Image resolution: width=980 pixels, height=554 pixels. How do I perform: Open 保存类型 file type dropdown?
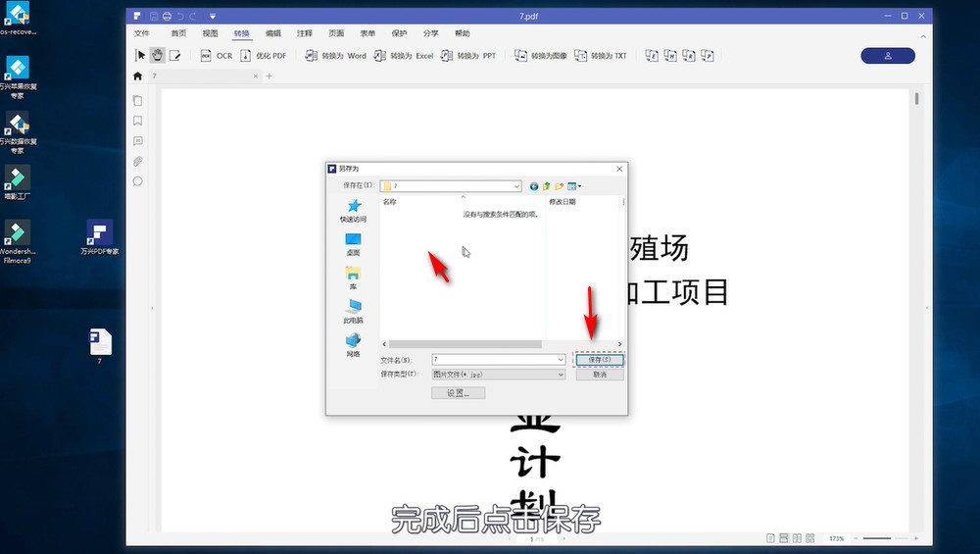(x=498, y=375)
